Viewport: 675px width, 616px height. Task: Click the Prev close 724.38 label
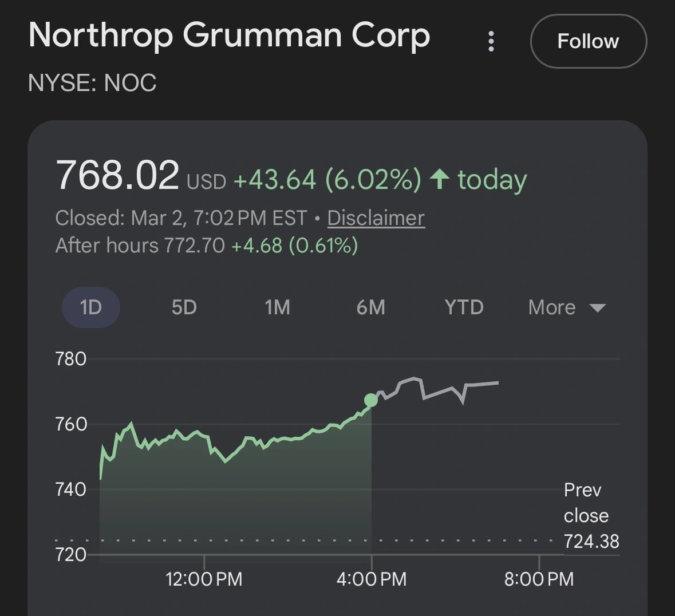point(591,516)
